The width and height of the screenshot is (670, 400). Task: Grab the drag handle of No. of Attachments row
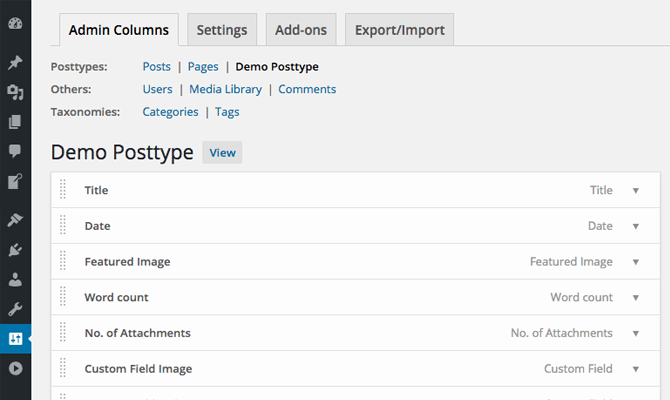pyautogui.click(x=63, y=332)
